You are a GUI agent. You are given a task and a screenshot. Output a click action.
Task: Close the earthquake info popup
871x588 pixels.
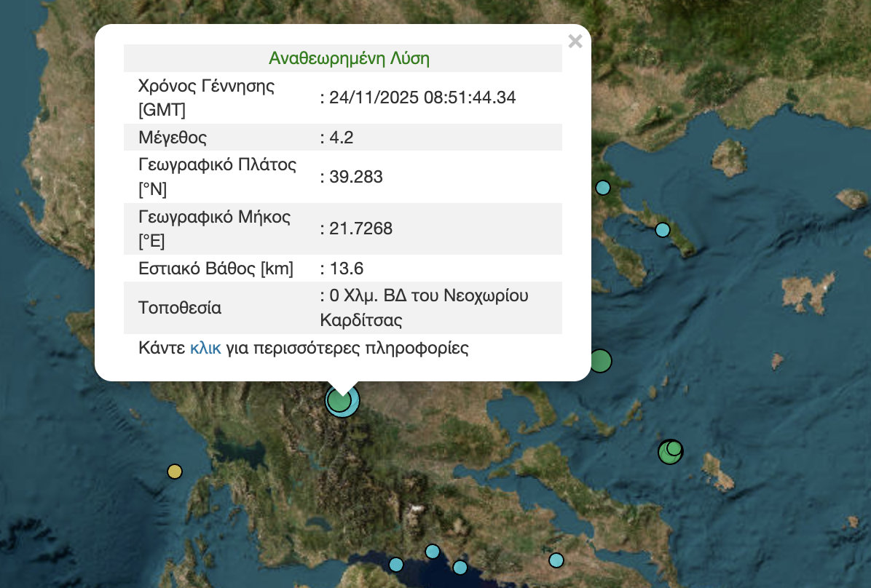coord(575,41)
